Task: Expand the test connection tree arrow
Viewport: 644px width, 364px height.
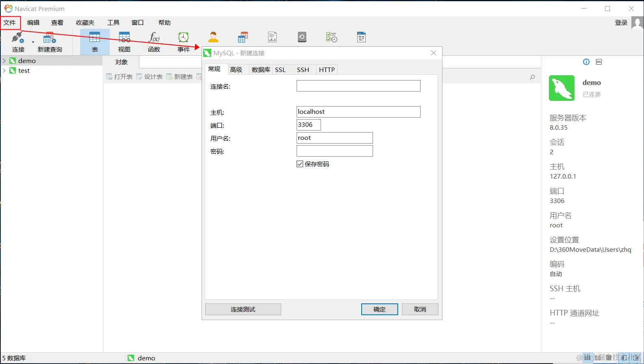Action: click(x=4, y=70)
